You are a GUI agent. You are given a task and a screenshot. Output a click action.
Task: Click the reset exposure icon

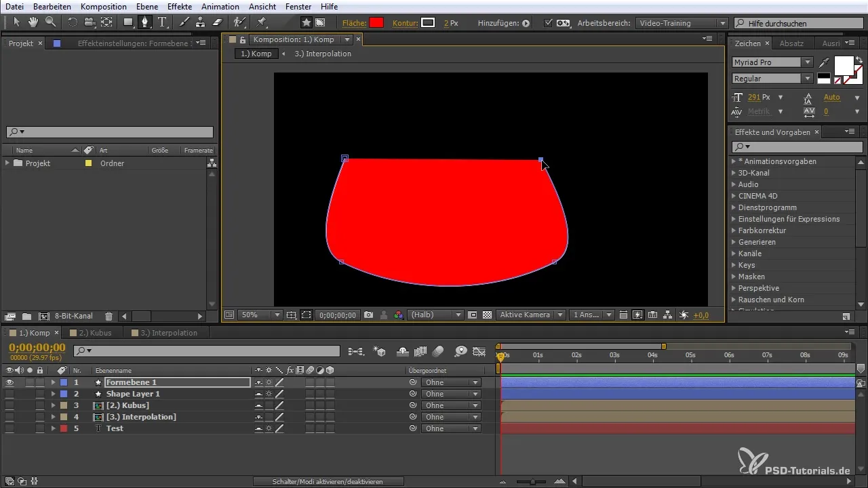tap(684, 315)
